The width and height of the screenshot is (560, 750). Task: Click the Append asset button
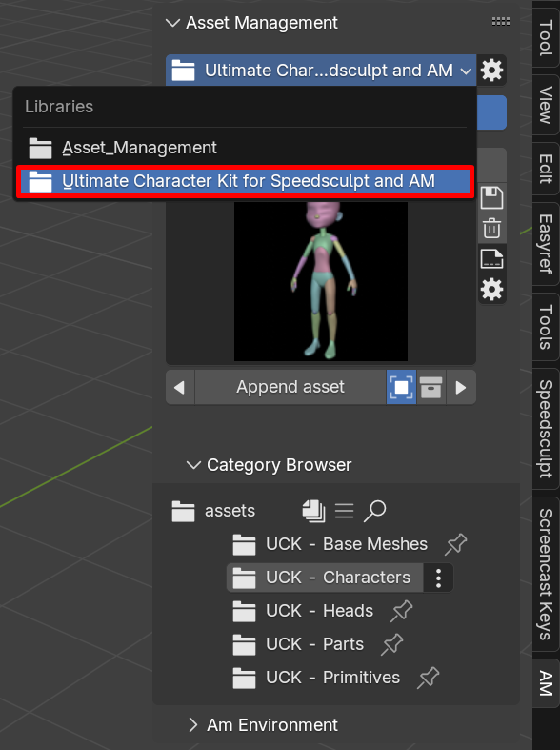point(290,387)
